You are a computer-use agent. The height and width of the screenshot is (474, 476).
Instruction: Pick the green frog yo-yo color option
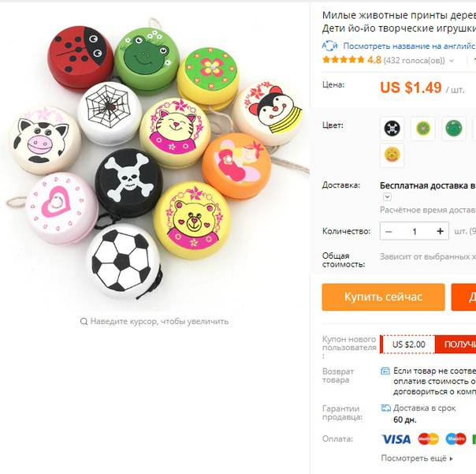click(x=454, y=129)
